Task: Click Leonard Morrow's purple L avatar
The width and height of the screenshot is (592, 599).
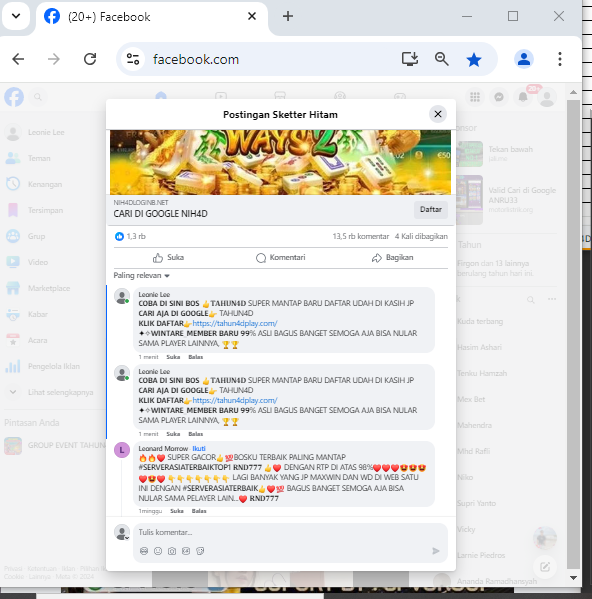Action: (x=122, y=450)
